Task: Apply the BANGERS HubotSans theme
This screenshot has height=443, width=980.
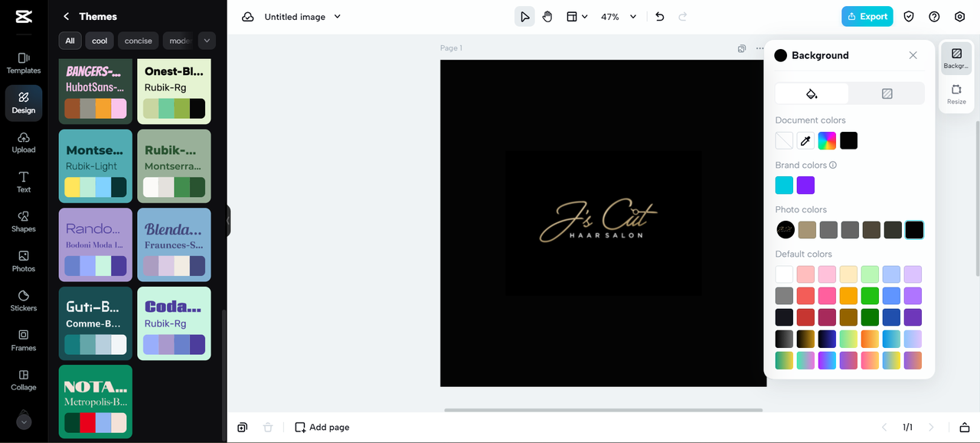Action: click(96, 91)
